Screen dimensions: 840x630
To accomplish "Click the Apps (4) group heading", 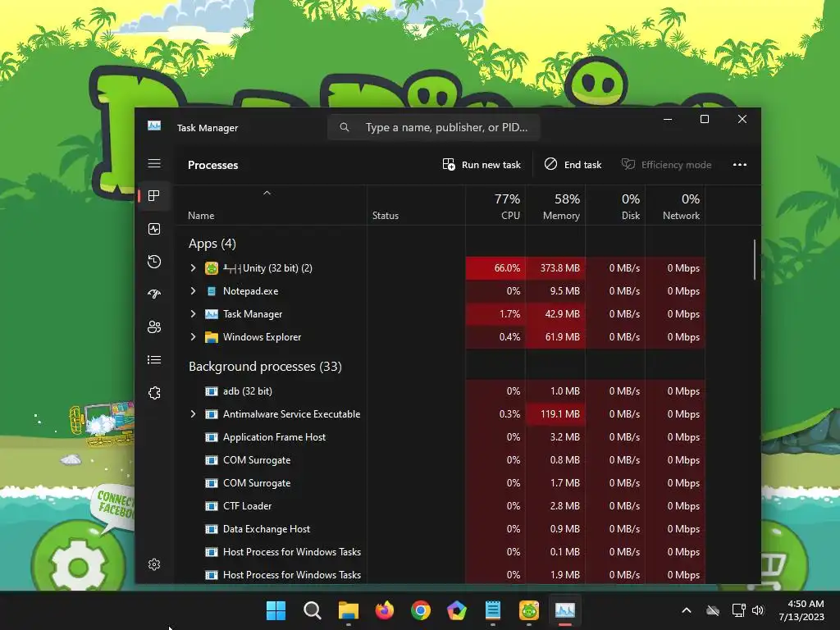I will [212, 244].
